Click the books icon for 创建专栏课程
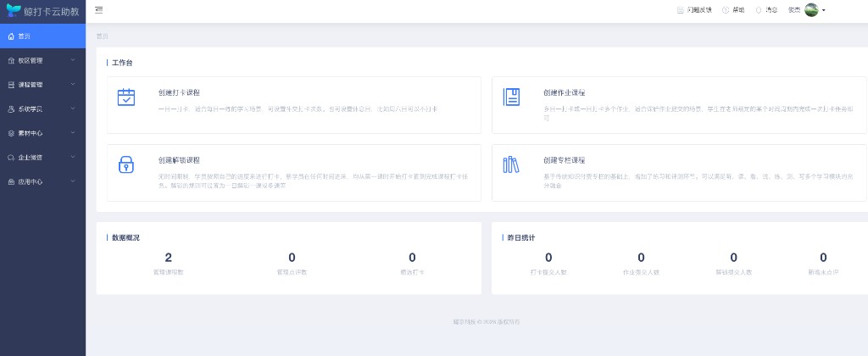This screenshot has height=356, width=868. (510, 164)
